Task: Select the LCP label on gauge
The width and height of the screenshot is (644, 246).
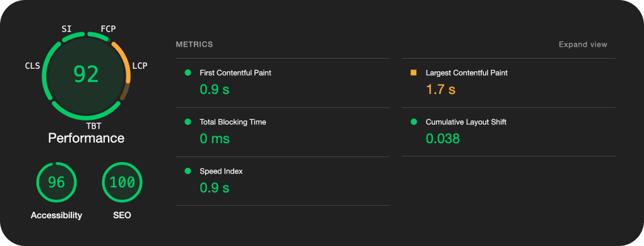Action: [140, 66]
